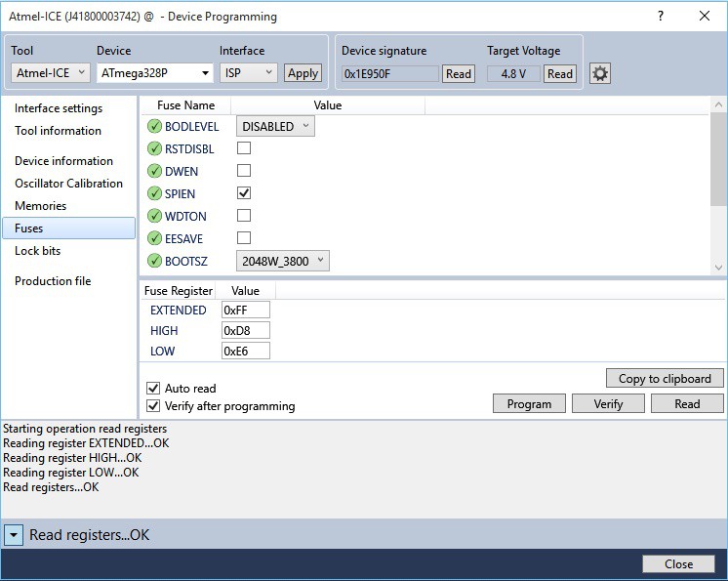This screenshot has width=728, height=581.
Task: Click the log line 'Reading register HIGH...OK'
Action: click(72, 458)
